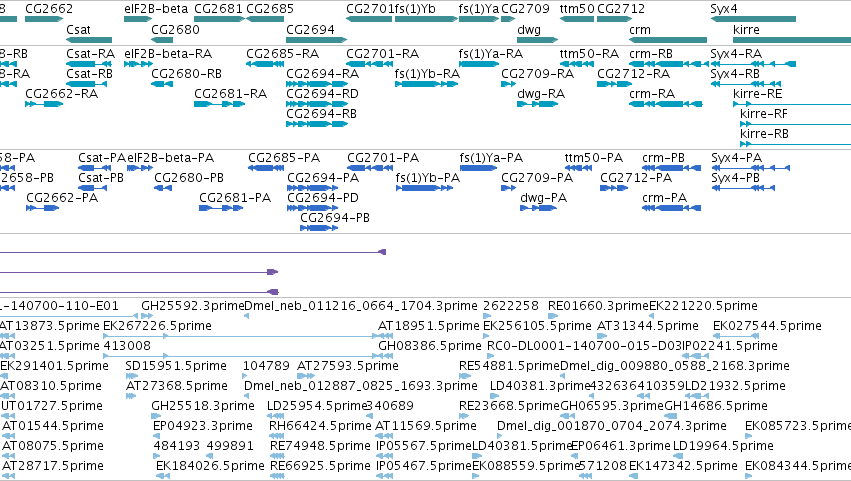This screenshot has width=851, height=481.
Task: Select the dwg-PA protein label
Action: pyautogui.click(x=543, y=198)
